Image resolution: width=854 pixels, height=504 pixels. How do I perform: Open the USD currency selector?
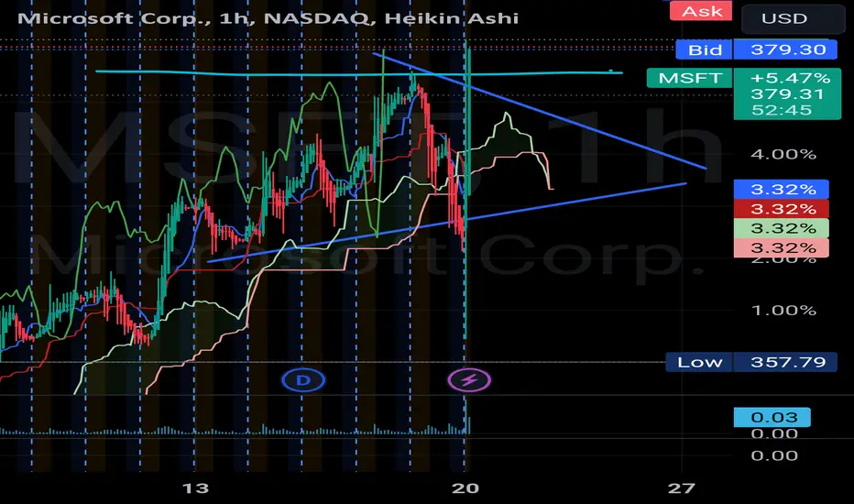[793, 18]
